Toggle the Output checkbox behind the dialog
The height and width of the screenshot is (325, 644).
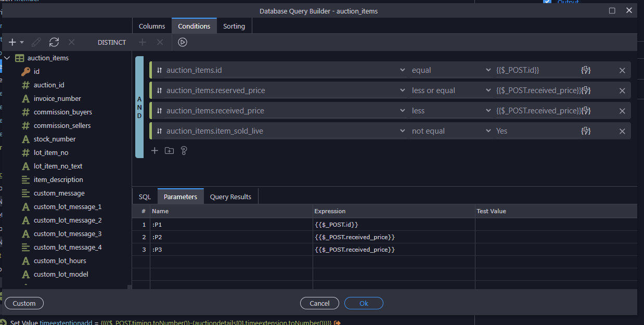pos(547,2)
